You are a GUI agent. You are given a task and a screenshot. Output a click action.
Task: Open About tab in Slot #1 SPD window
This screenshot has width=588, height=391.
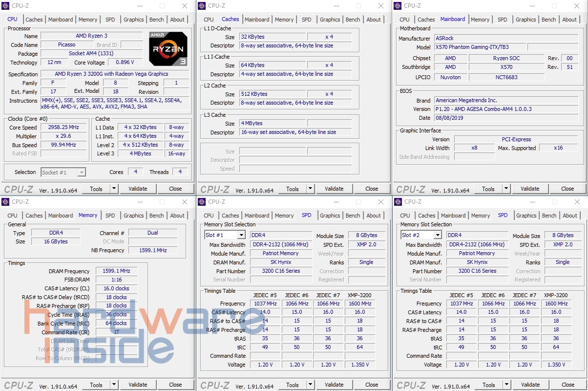click(374, 216)
